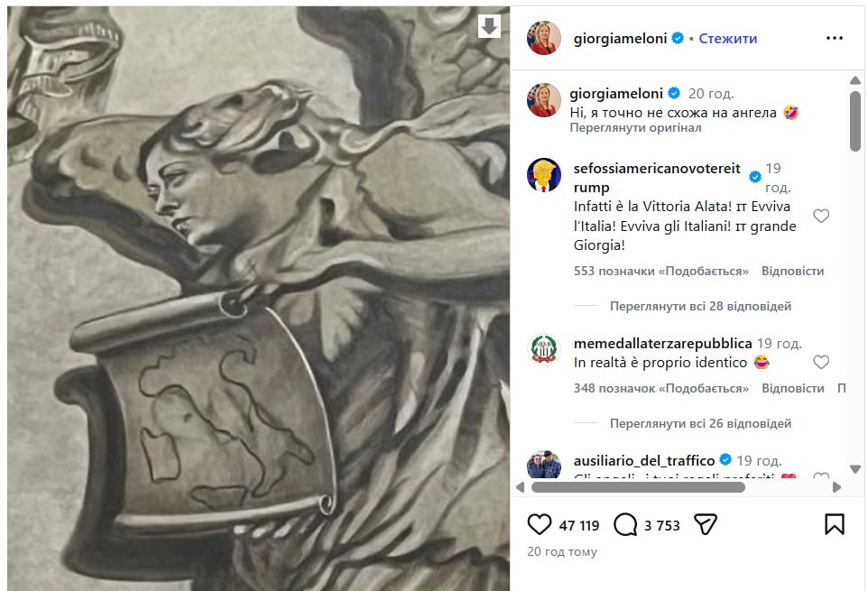Like the sefossiamericanovotereitrump comment
Screen dimensions: 868x591
pos(821,216)
